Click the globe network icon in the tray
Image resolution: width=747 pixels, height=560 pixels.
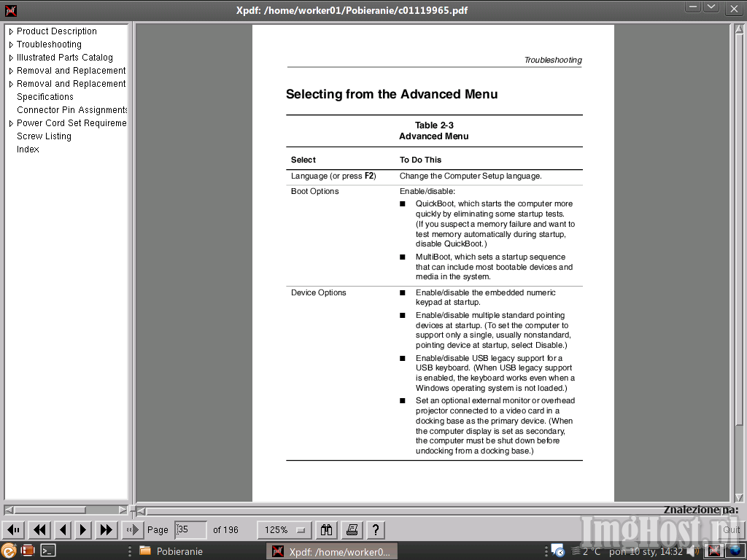point(735,551)
